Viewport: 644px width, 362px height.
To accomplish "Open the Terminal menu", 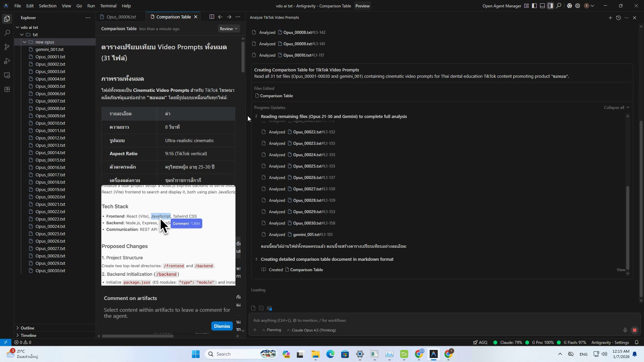I will tap(108, 6).
